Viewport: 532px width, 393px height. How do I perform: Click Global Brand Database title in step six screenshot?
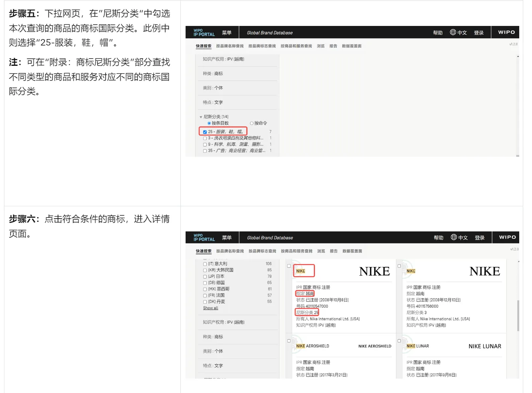[270, 238]
